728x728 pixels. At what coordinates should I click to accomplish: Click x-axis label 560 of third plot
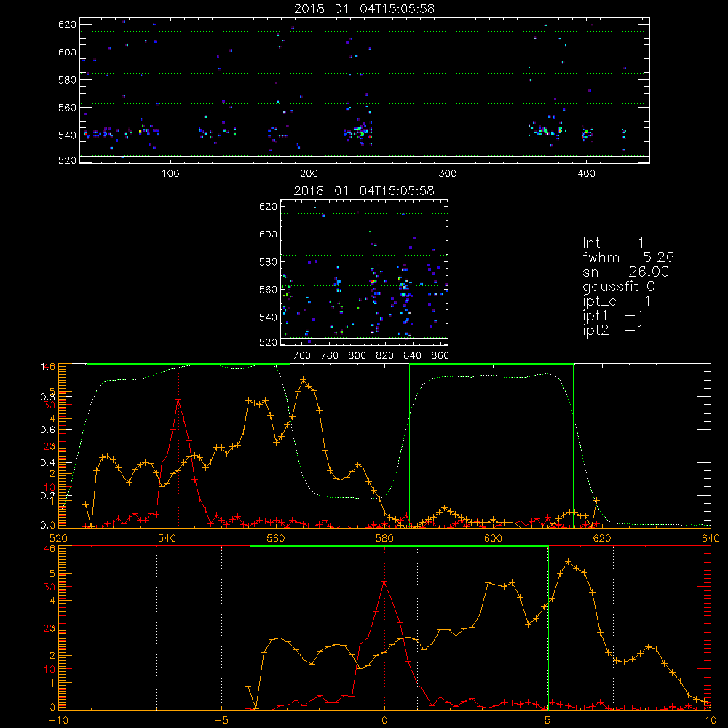[x=276, y=538]
